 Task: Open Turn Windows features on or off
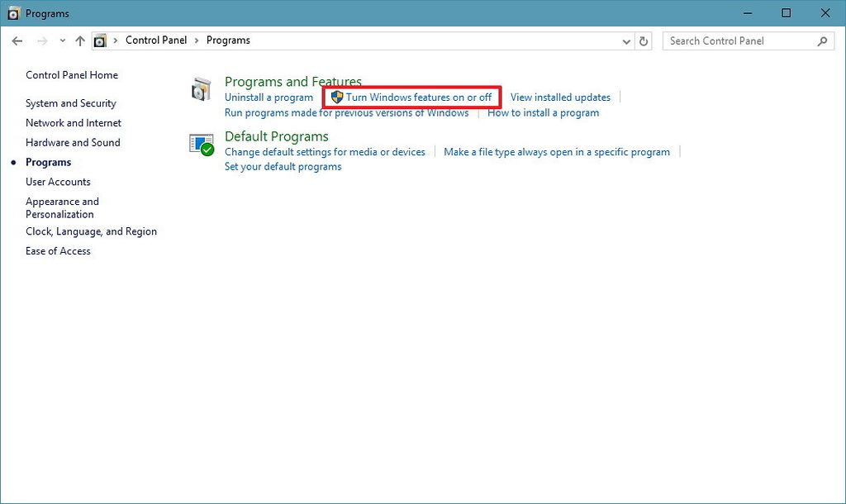[x=418, y=97]
